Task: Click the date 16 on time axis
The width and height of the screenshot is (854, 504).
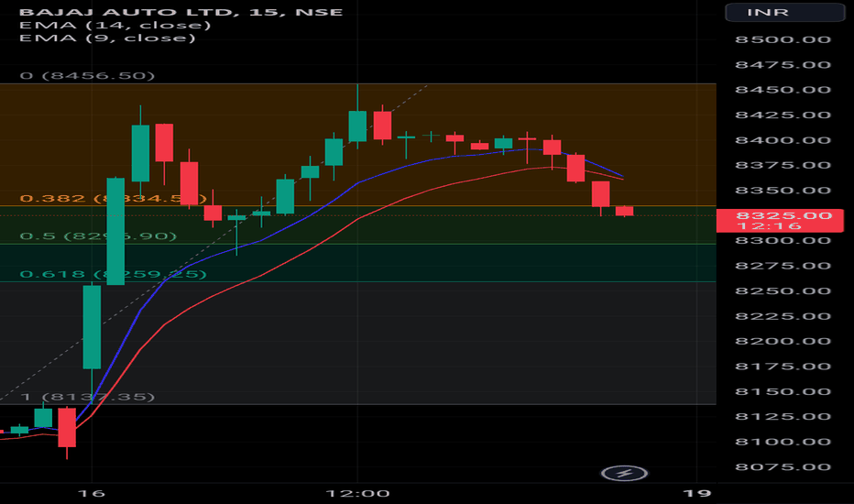Action: pyautogui.click(x=91, y=494)
